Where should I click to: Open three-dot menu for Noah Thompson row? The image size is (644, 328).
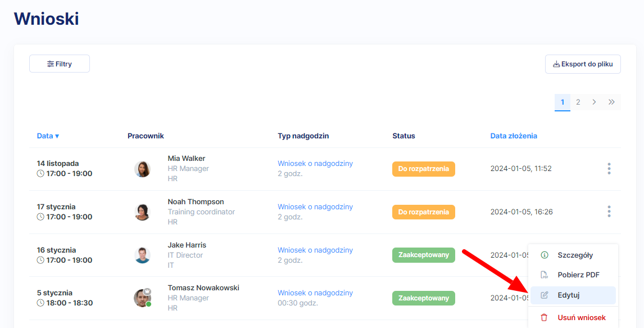(609, 212)
